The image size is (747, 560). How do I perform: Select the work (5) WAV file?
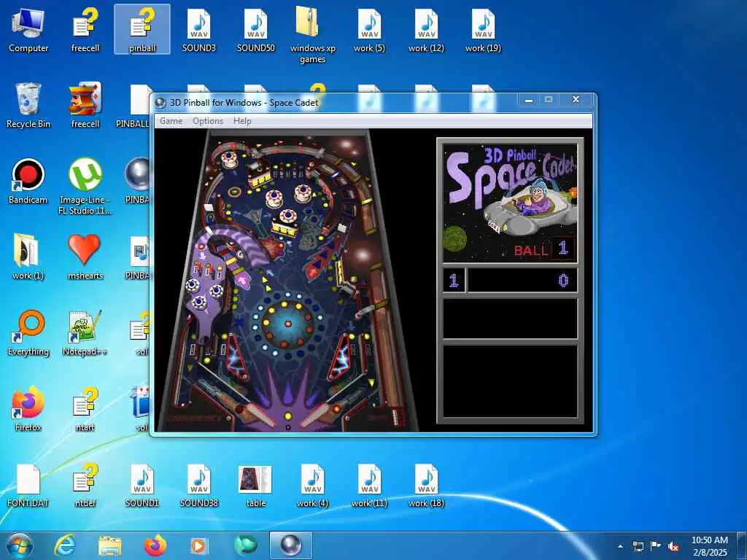[369, 29]
